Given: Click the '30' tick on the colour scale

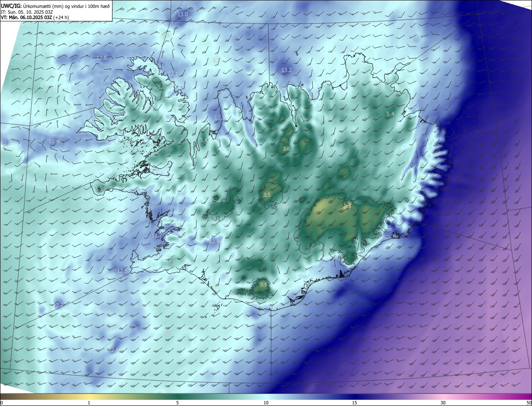Looking at the screenshot, I should click(x=443, y=403).
